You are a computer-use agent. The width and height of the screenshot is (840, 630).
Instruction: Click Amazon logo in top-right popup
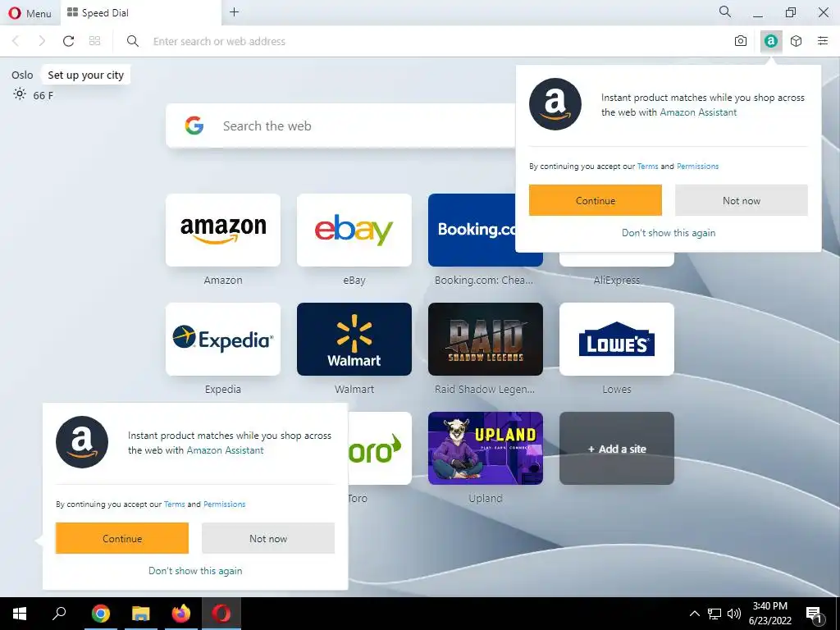click(555, 104)
